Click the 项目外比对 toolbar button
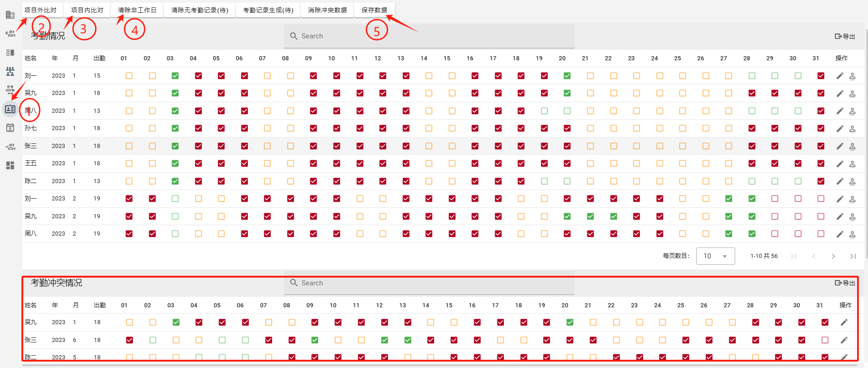The height and width of the screenshot is (368, 868). pyautogui.click(x=41, y=10)
